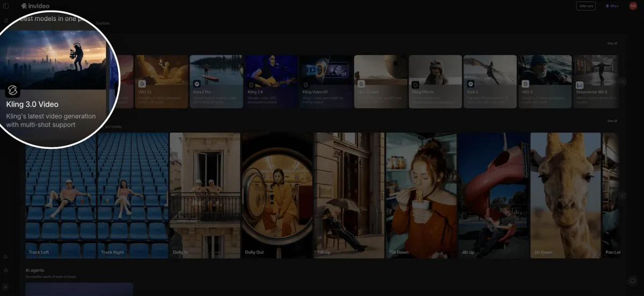Click the bars icon on DreamActor M2.0 card
The image size is (644, 296).
580,84
